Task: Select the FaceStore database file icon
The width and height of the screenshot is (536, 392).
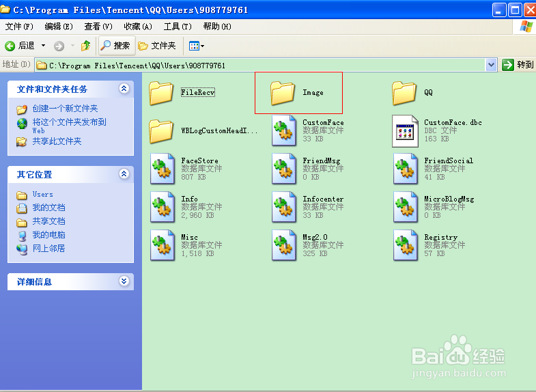Action: coord(163,169)
